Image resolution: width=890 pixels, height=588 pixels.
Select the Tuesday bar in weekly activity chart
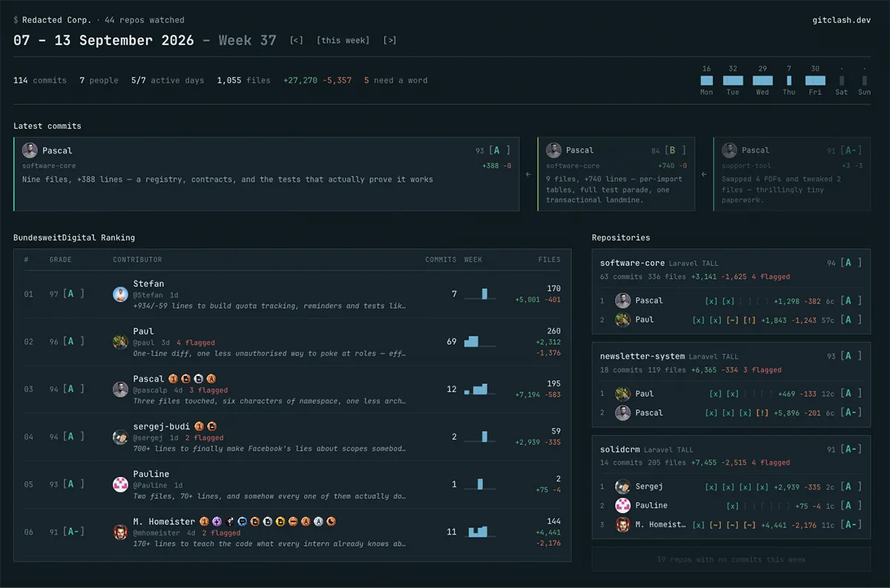[x=733, y=80]
